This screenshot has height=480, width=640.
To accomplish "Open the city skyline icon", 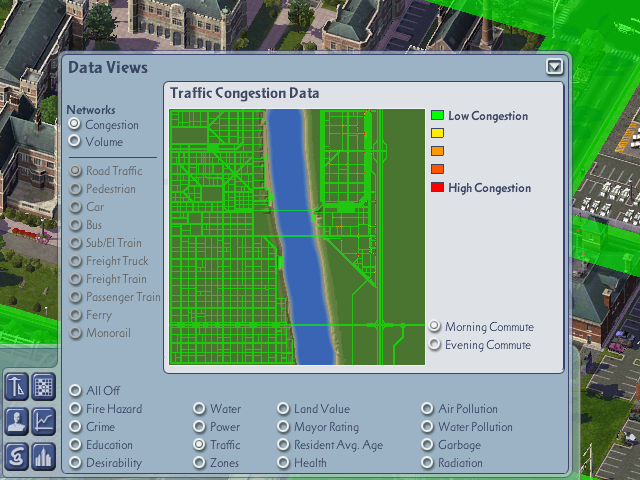I will click(x=44, y=456).
